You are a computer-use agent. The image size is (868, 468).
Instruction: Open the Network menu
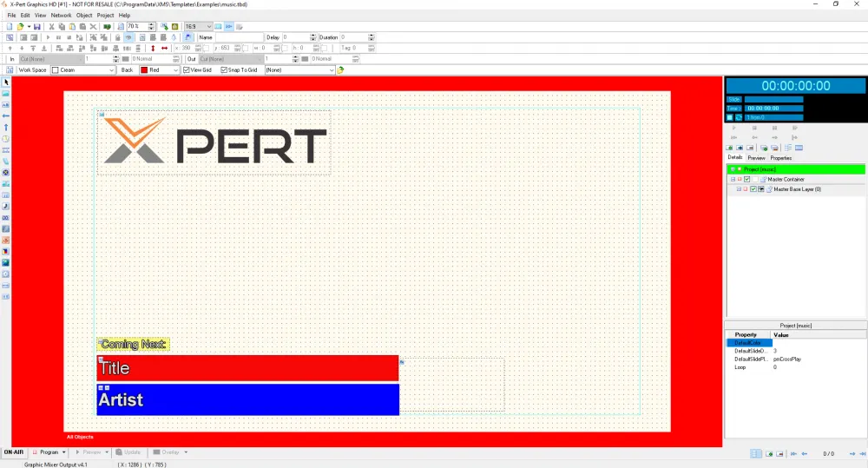tap(61, 16)
